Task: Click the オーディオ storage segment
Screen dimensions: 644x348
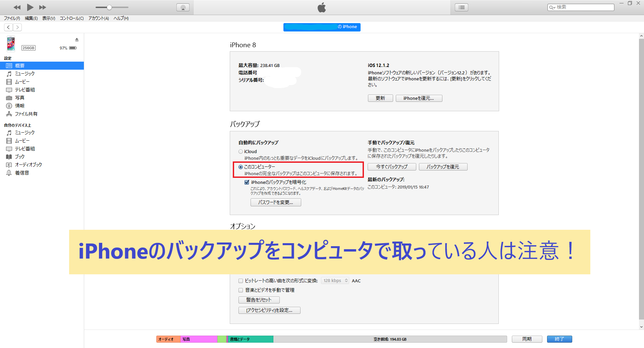Action: coord(168,339)
